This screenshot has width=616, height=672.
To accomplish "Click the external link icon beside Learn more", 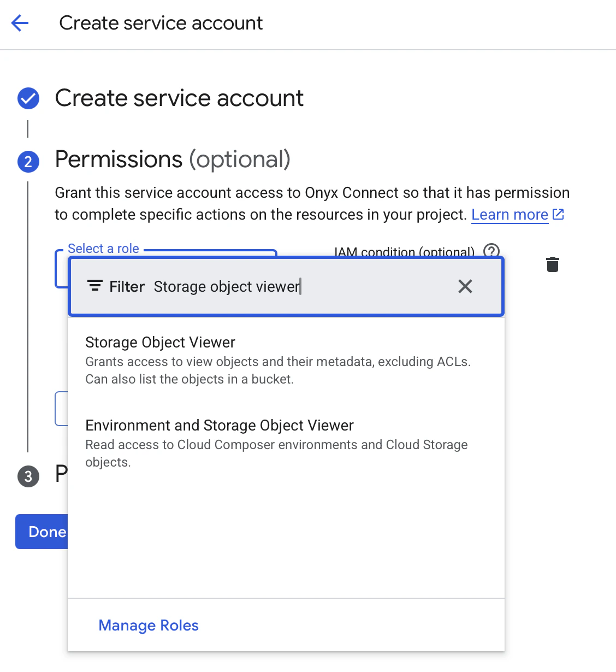I will pyautogui.click(x=559, y=214).
